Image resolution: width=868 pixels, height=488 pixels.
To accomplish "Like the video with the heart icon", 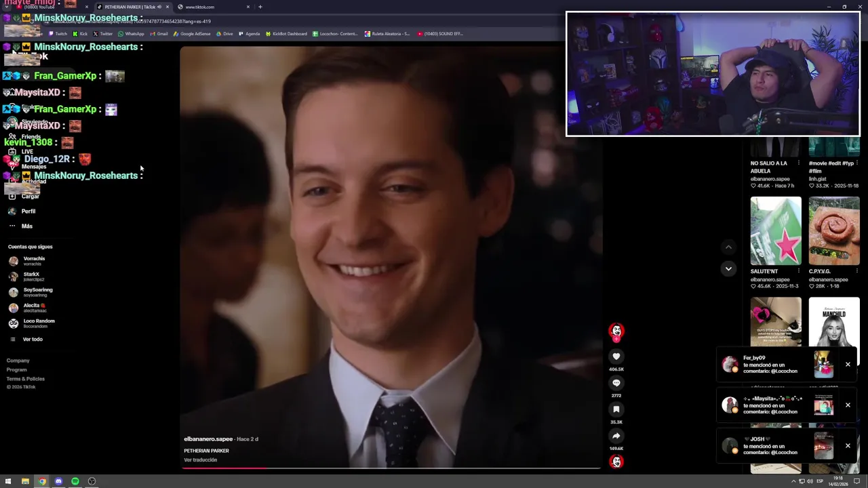I will tap(616, 357).
